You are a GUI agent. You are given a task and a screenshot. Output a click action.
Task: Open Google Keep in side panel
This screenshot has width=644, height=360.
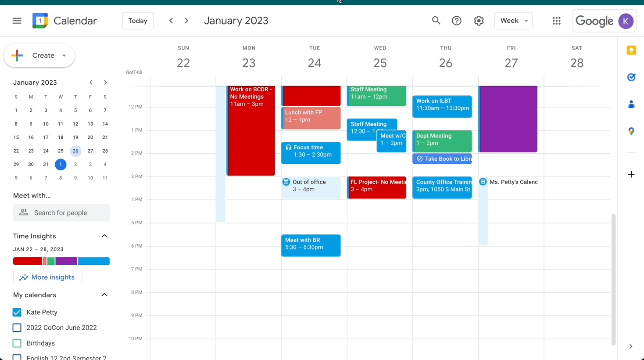631,50
